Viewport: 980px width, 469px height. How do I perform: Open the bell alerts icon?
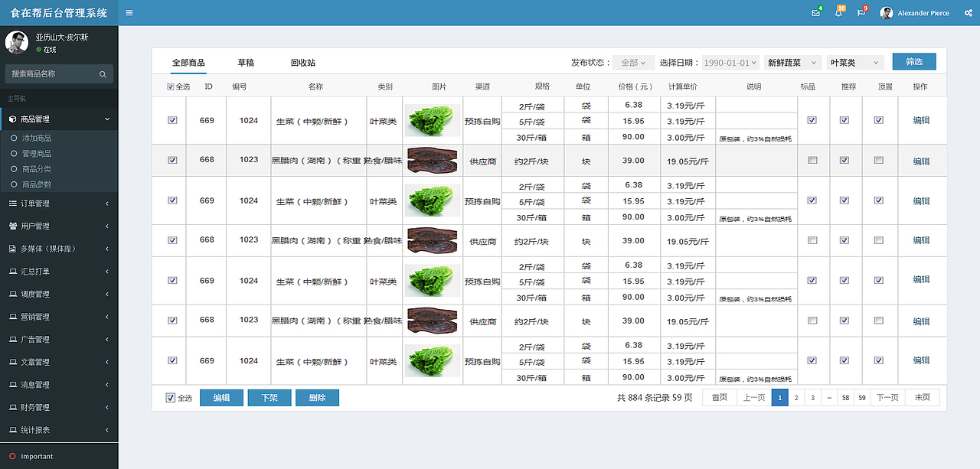click(x=838, y=13)
